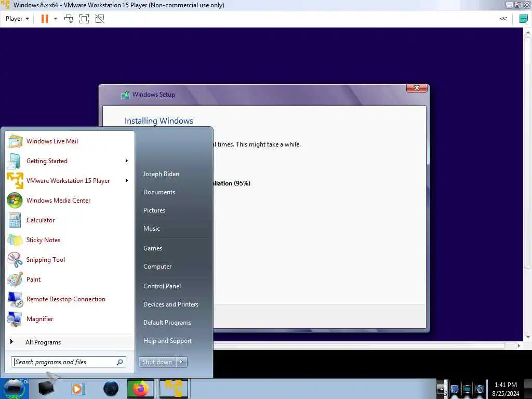Open Control Panel
Image resolution: width=532 pixels, height=399 pixels.
162,286
